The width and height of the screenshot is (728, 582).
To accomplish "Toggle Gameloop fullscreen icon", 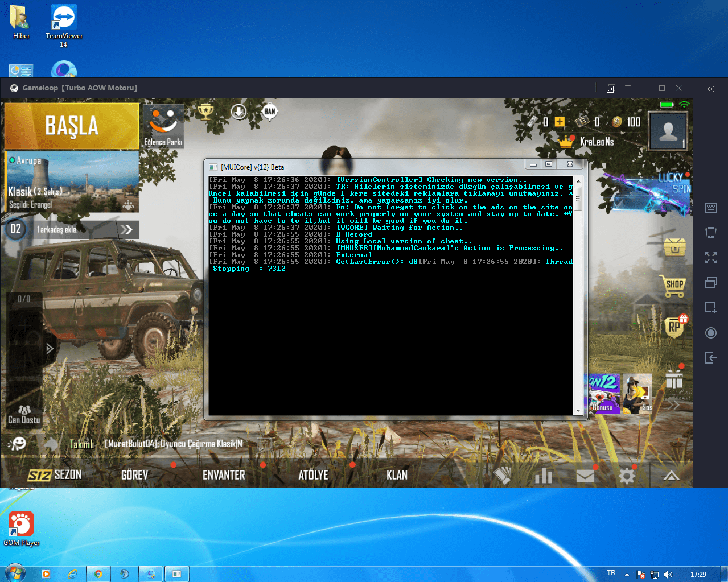I will point(711,258).
